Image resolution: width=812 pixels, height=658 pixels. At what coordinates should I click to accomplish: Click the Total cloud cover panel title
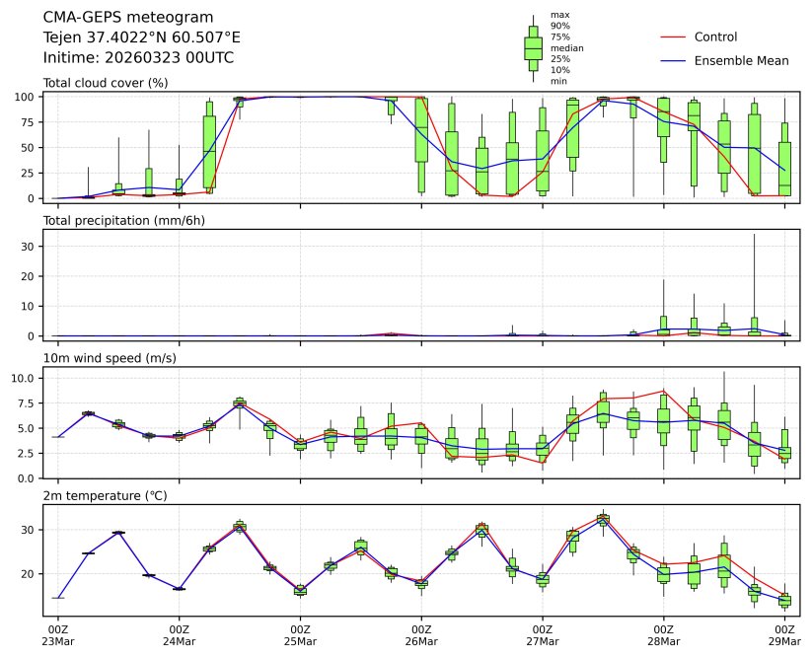click(x=106, y=83)
